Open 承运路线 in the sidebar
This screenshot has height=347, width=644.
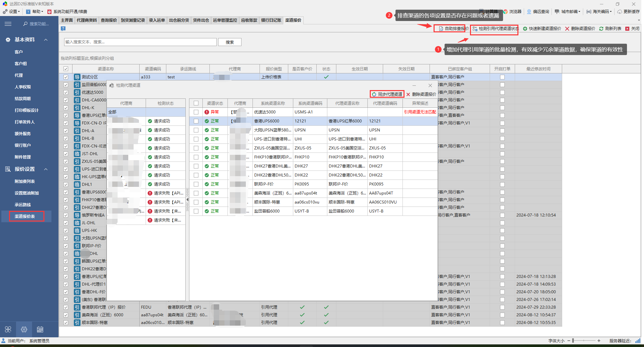pyautogui.click(x=23, y=205)
